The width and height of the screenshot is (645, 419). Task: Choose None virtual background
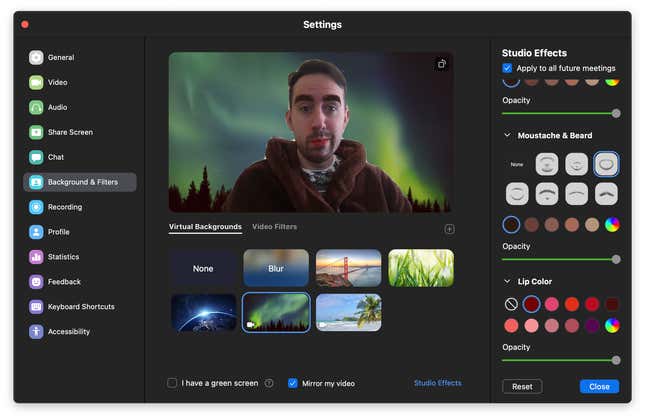(203, 268)
